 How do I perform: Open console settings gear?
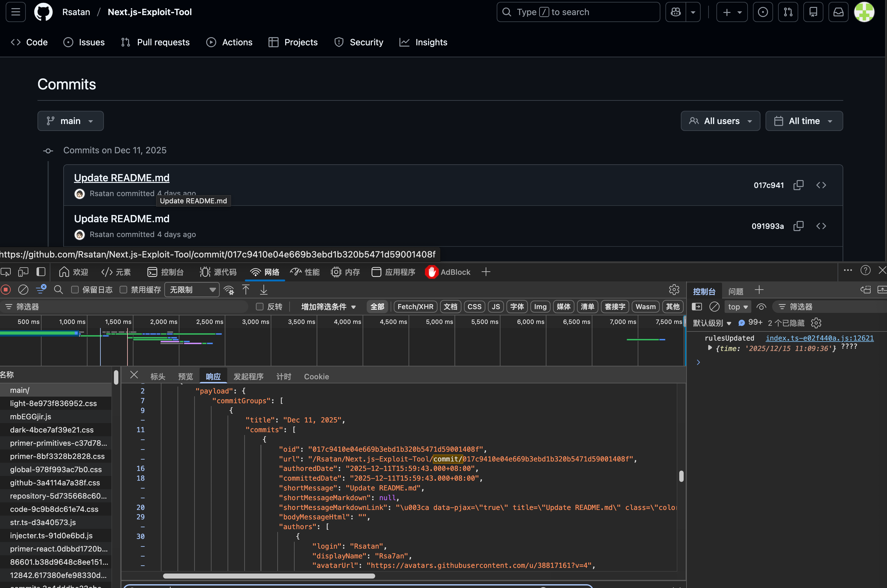[x=816, y=323]
